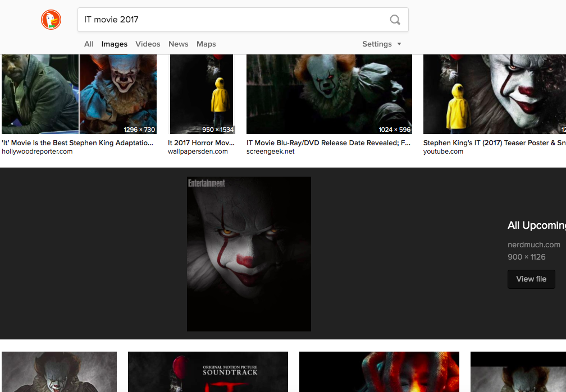Focus the search box containing IT movie 2017
This screenshot has height=392, width=566.
tap(243, 20)
